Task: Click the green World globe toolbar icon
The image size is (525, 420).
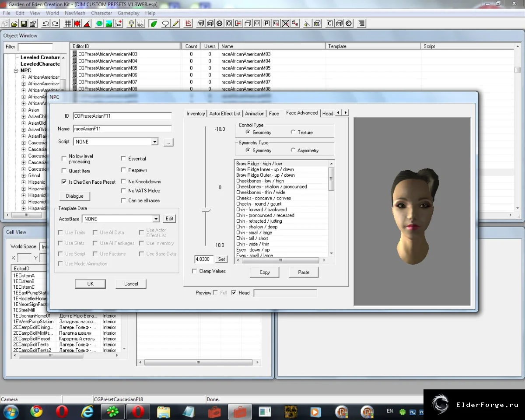Action: tap(99, 24)
